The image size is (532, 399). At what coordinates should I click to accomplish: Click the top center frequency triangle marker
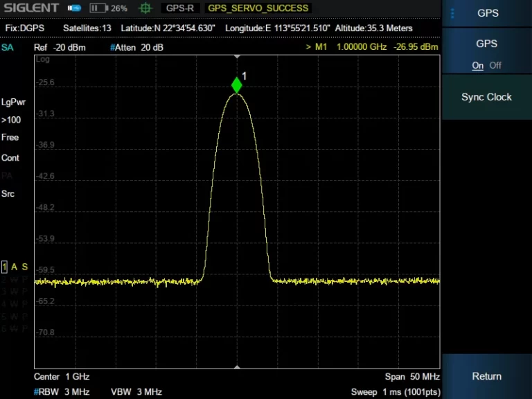pyautogui.click(x=237, y=56)
